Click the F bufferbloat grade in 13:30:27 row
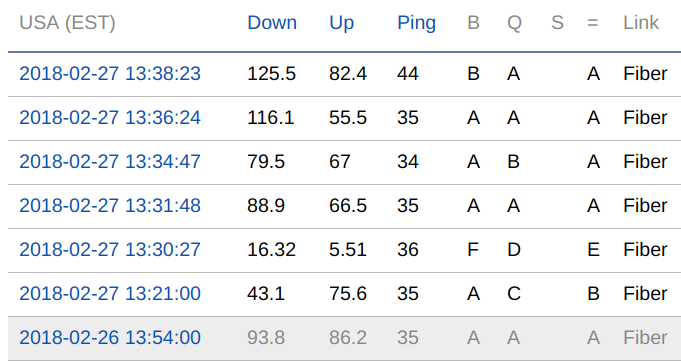Image resolution: width=681 pixels, height=361 pixels. click(473, 249)
